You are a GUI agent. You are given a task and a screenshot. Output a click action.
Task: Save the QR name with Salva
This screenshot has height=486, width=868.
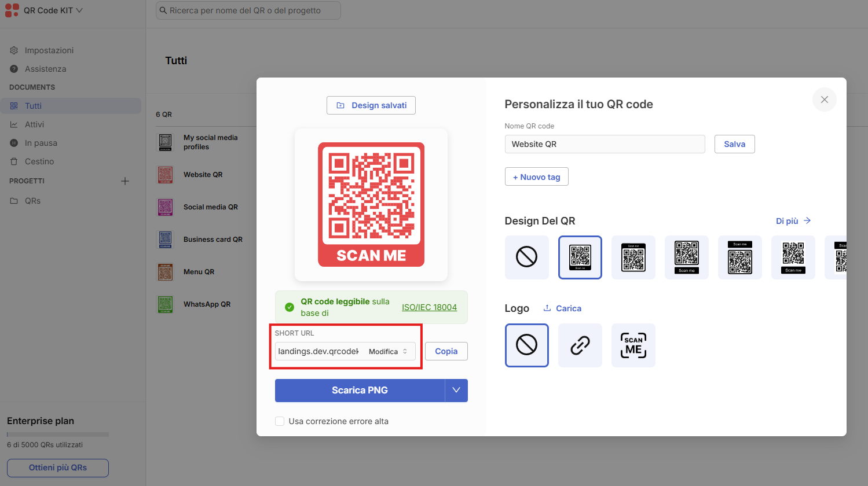(x=735, y=144)
